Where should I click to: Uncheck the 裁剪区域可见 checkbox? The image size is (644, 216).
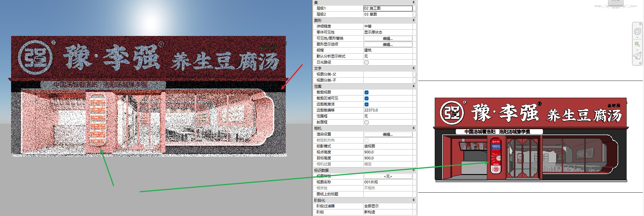click(366, 98)
